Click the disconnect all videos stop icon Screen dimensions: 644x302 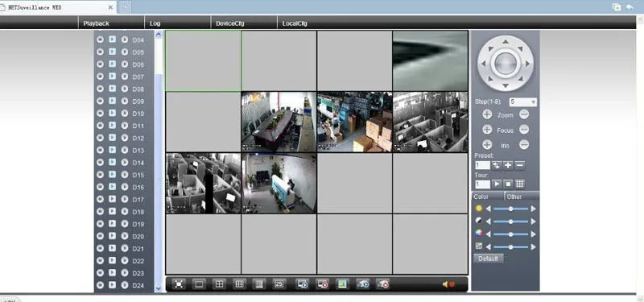[323, 284]
